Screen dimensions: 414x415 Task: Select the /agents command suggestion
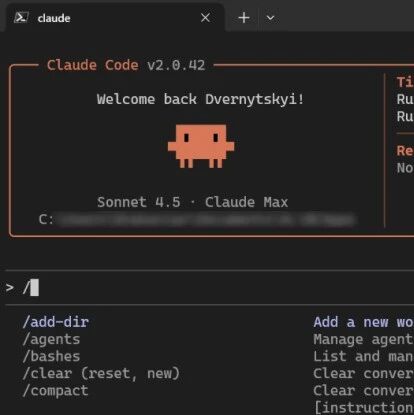point(51,339)
